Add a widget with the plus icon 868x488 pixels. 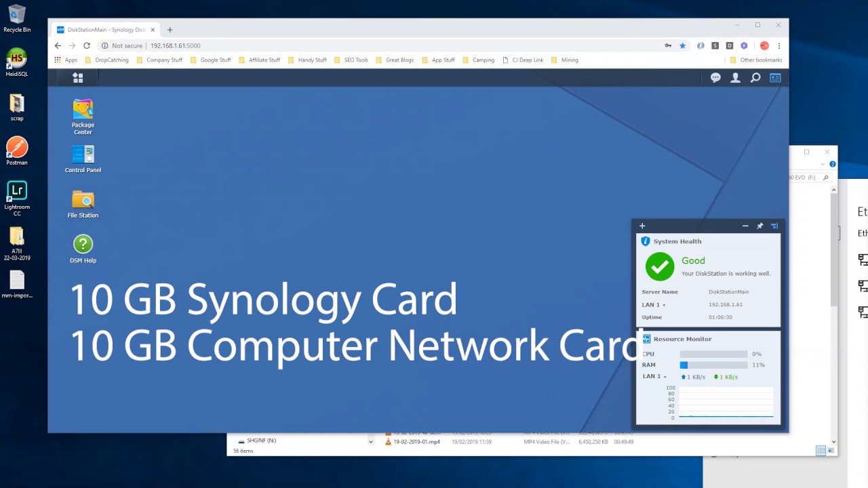click(x=642, y=226)
